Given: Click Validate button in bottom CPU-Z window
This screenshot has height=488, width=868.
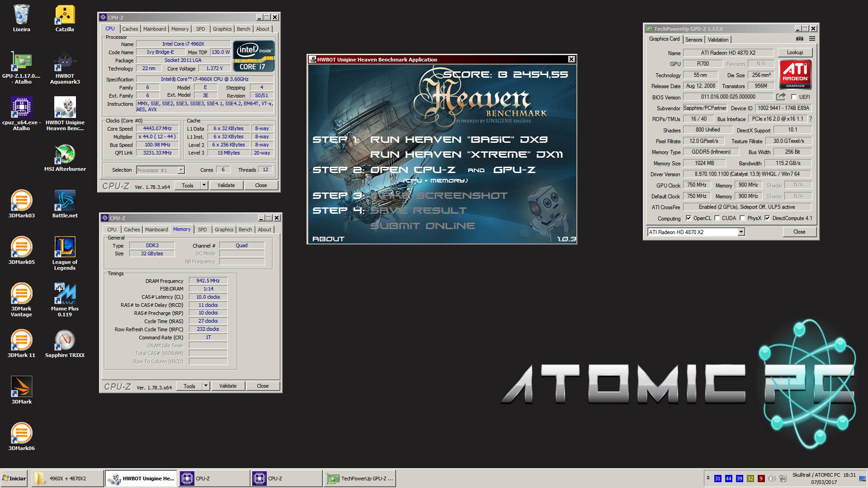Looking at the screenshot, I should point(228,386).
